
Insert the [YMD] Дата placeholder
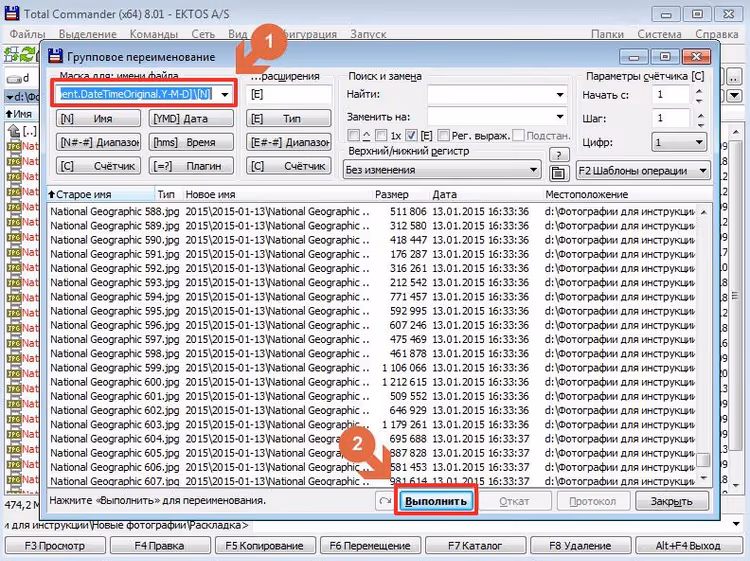(x=191, y=118)
